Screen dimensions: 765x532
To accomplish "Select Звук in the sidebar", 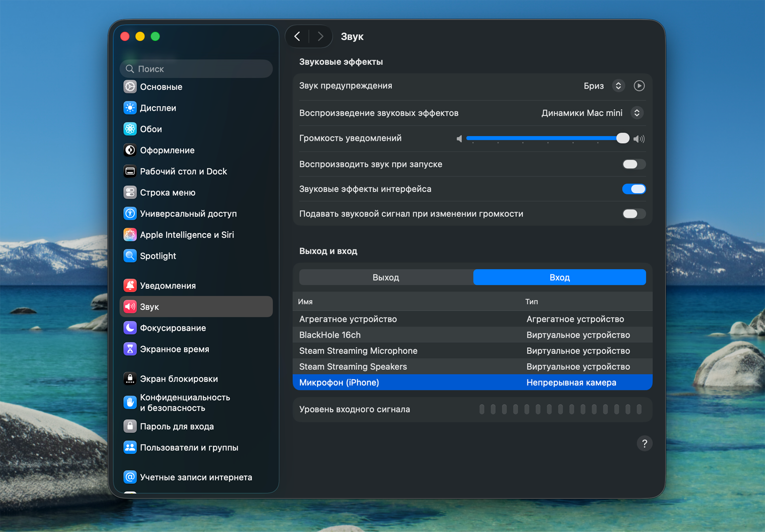I will [x=196, y=307].
